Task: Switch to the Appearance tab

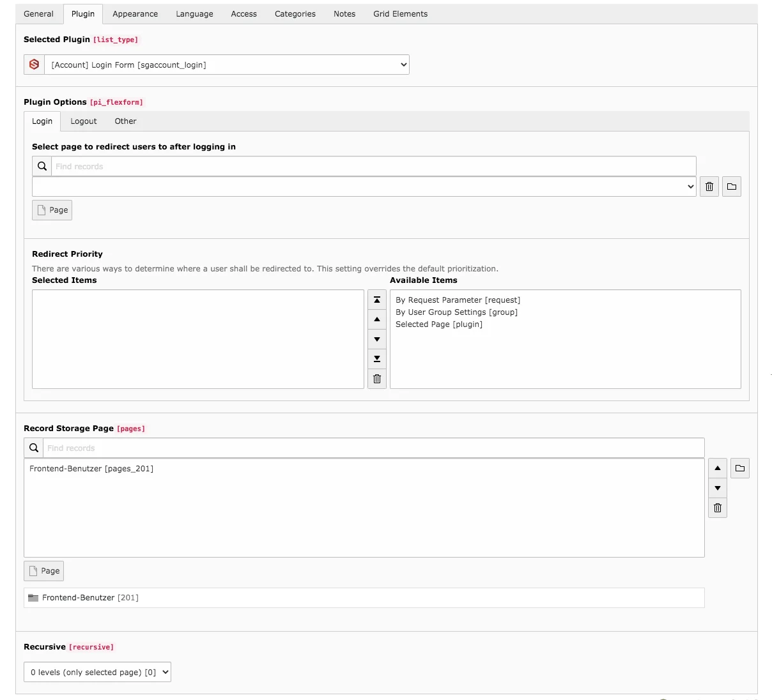Action: click(135, 13)
